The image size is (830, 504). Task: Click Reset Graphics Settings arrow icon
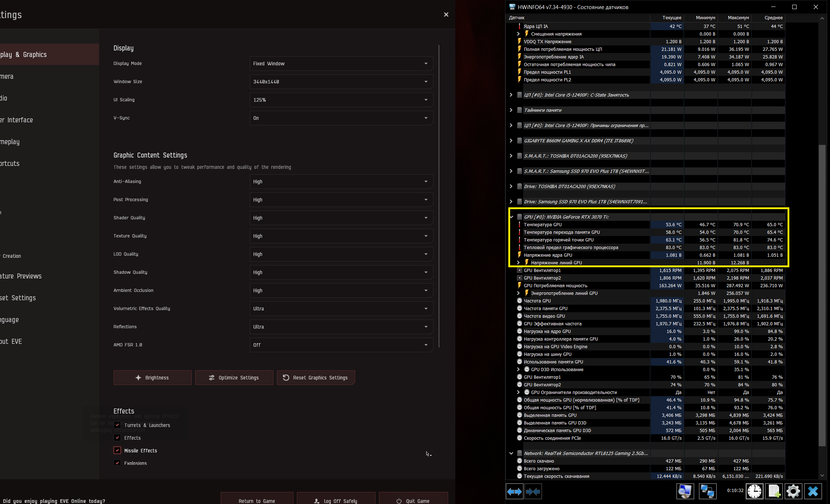coord(286,378)
